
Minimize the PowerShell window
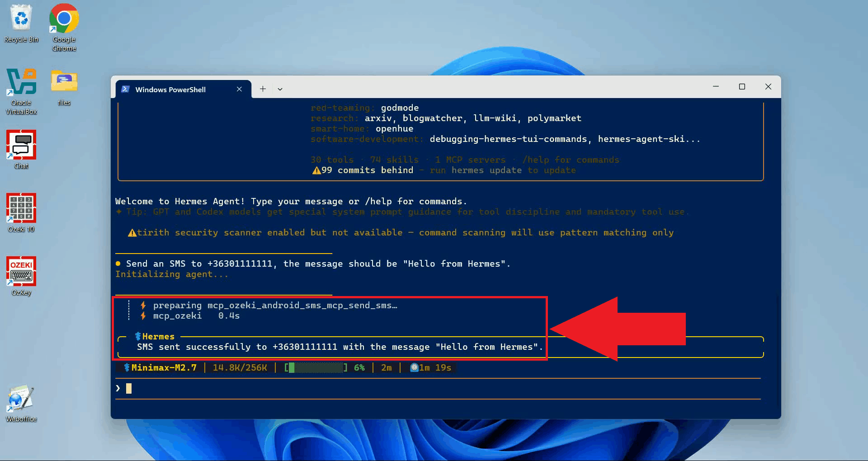716,86
